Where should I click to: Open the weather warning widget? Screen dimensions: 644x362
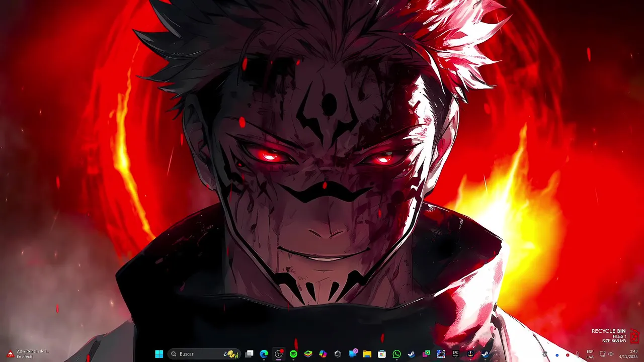[28, 354]
